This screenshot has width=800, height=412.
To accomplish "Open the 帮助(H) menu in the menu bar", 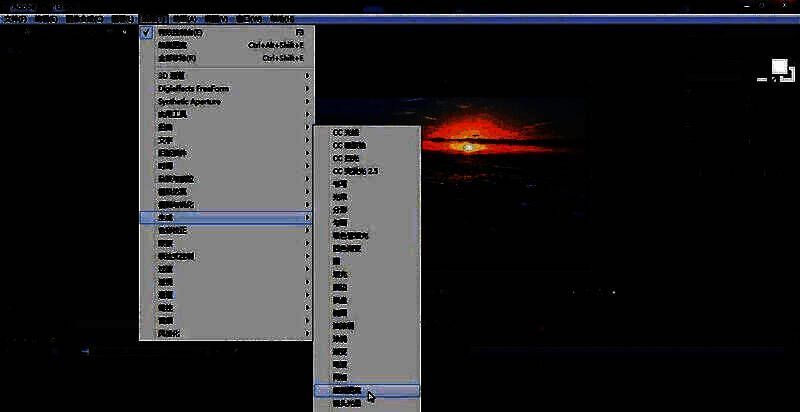I will (x=283, y=19).
